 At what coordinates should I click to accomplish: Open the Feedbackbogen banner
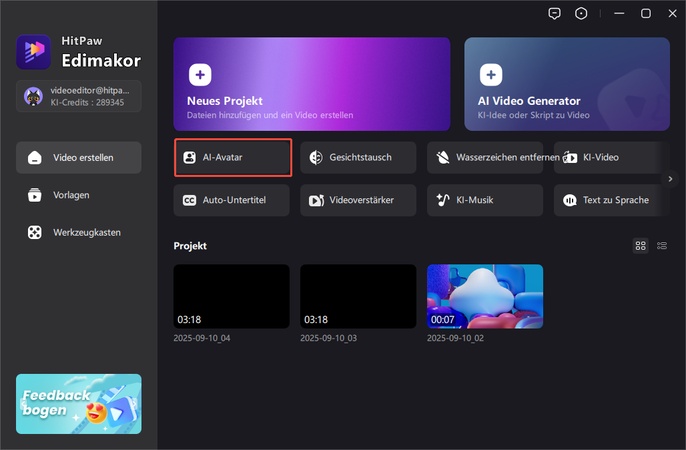79,404
